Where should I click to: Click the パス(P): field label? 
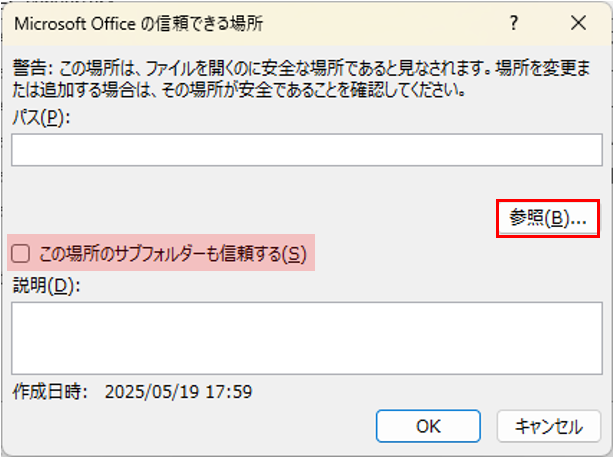(x=41, y=118)
